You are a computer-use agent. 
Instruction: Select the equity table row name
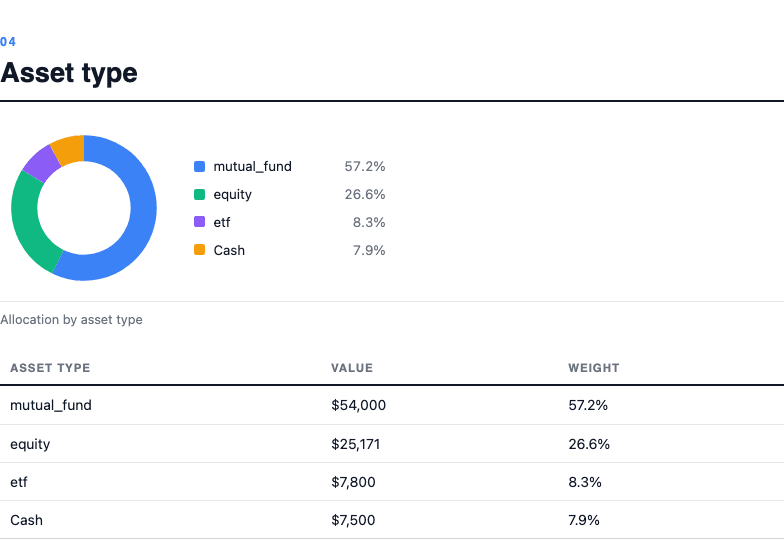[30, 444]
